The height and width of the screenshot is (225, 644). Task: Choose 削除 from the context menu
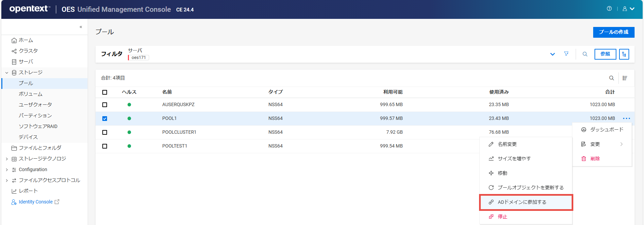pos(595,159)
